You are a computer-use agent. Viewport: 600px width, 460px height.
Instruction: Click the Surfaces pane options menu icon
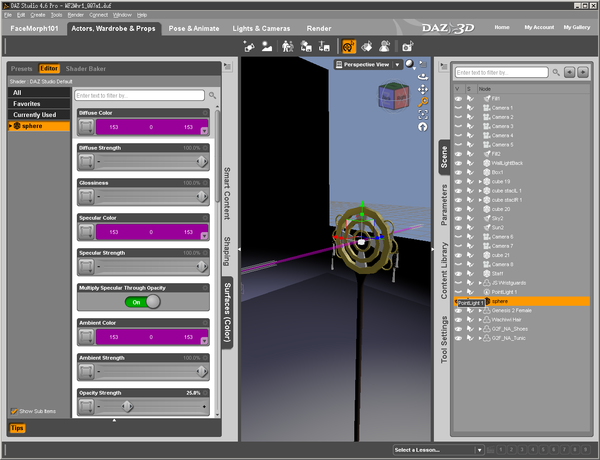(x=227, y=66)
